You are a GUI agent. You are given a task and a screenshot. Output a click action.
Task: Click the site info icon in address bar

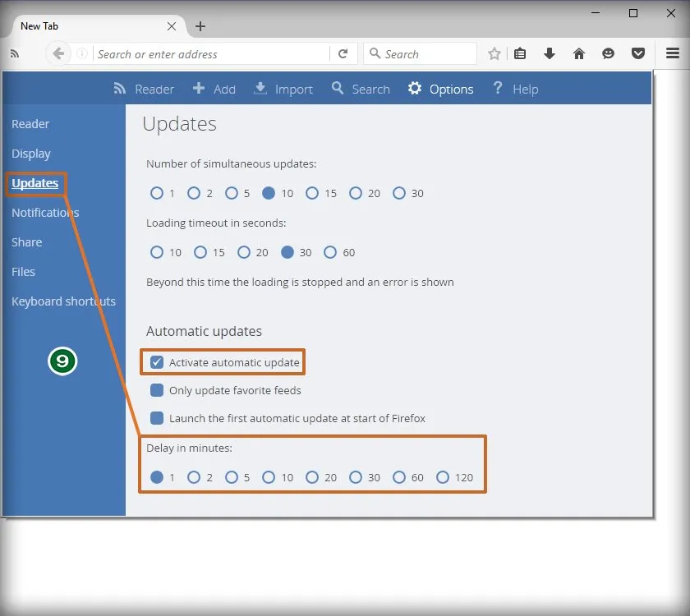click(x=82, y=53)
